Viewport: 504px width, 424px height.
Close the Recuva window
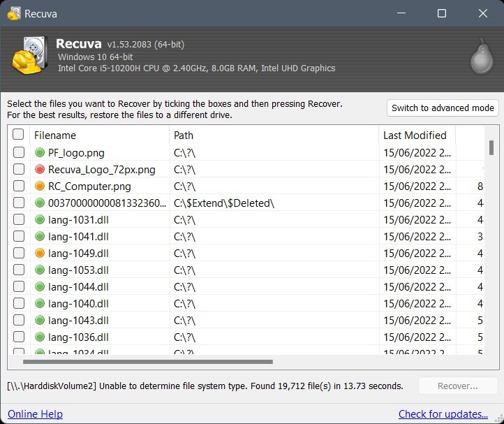click(482, 13)
